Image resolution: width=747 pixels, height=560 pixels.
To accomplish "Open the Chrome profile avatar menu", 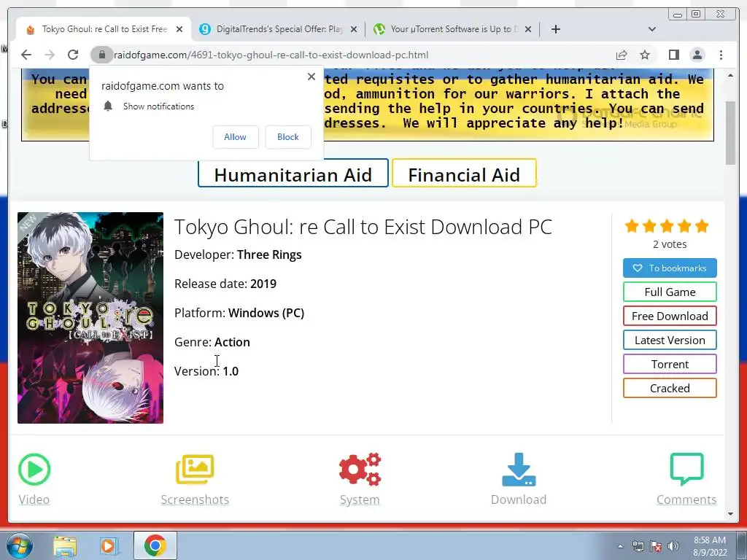I will tap(697, 55).
